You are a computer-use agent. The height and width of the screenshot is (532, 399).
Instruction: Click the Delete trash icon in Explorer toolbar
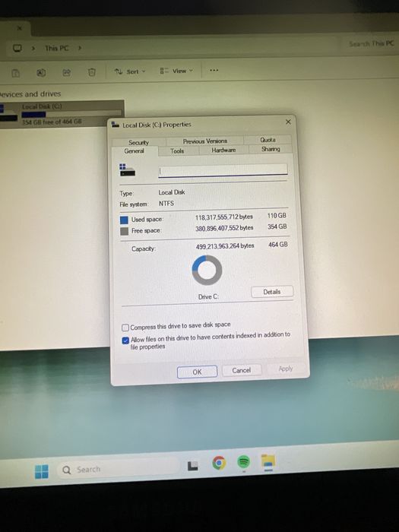pyautogui.click(x=92, y=72)
